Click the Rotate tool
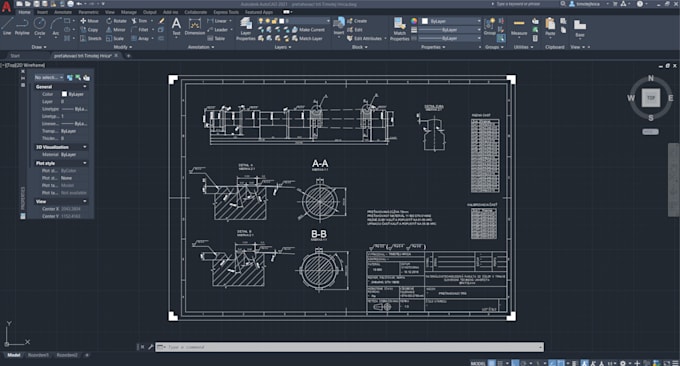This screenshot has height=366, width=680. click(116, 21)
